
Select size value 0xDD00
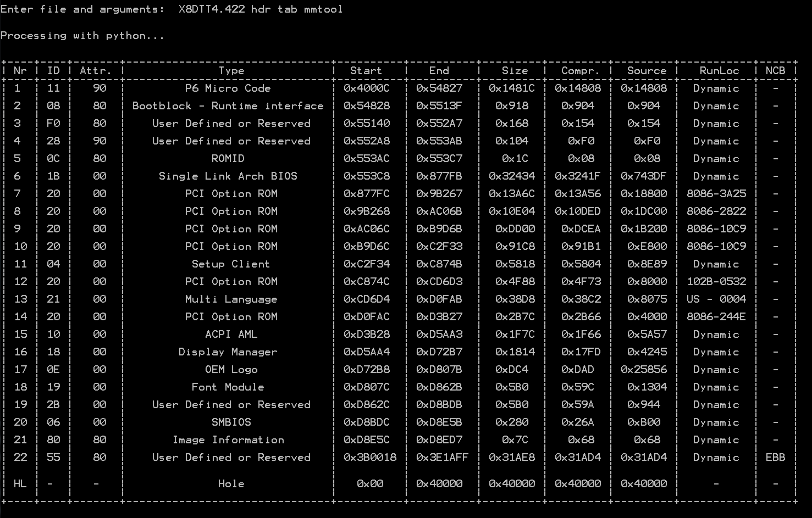515,229
